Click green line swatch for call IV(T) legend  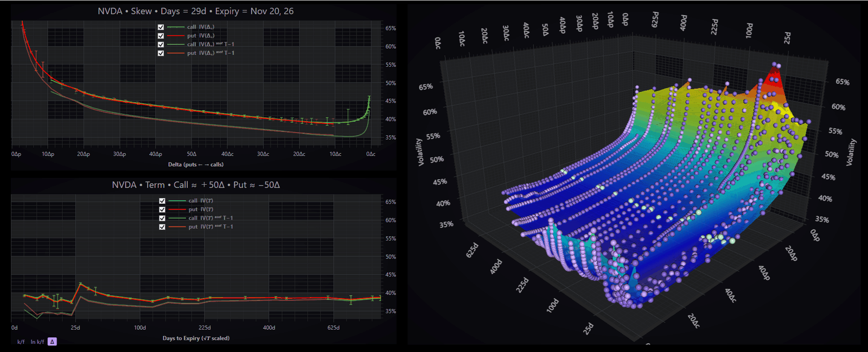(x=177, y=201)
